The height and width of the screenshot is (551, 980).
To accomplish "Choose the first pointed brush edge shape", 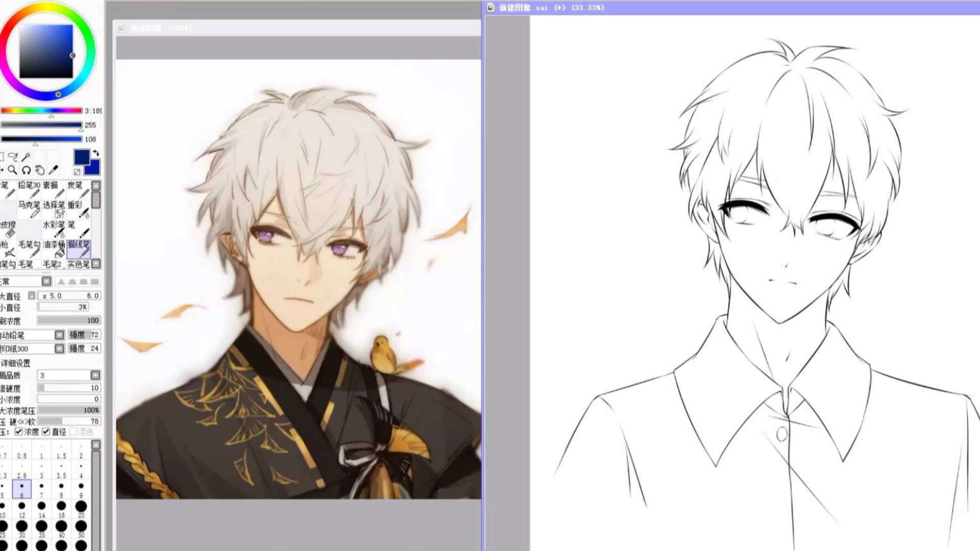I will tap(61, 282).
